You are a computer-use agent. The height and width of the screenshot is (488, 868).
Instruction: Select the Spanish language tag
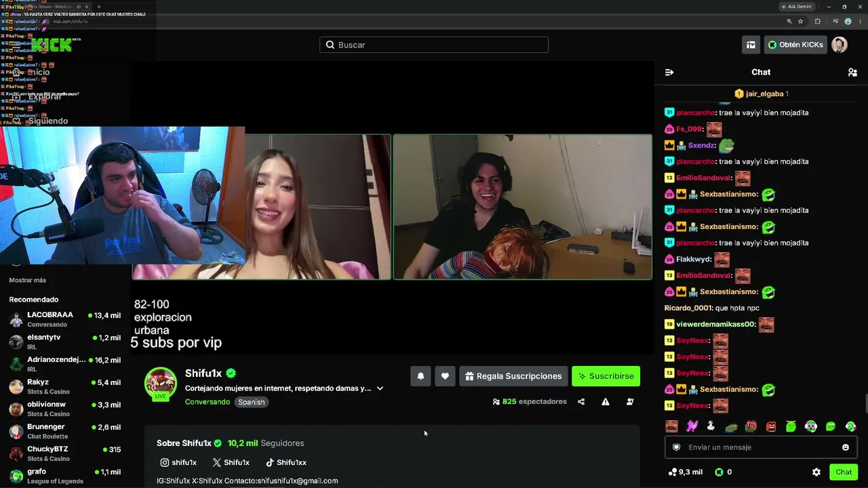(x=252, y=402)
